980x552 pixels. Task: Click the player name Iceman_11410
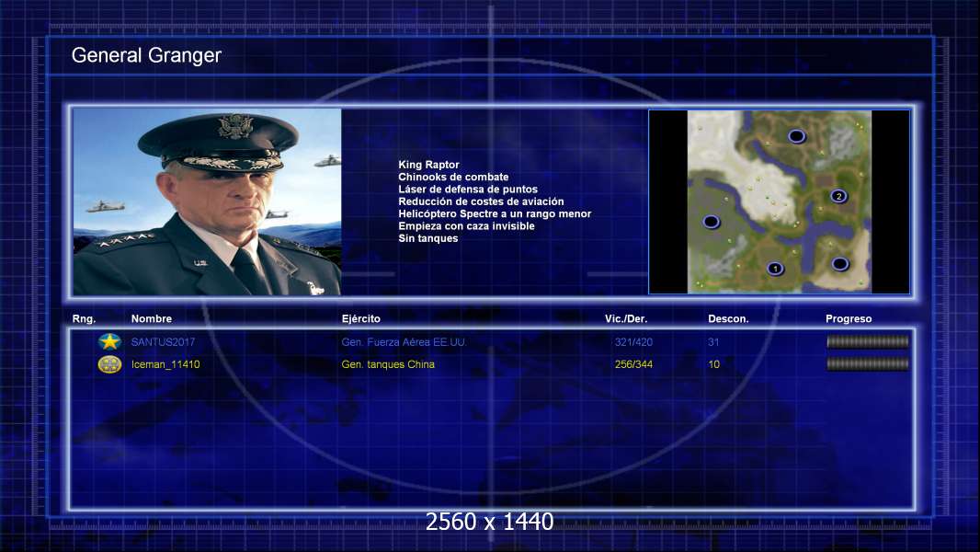[x=165, y=364]
